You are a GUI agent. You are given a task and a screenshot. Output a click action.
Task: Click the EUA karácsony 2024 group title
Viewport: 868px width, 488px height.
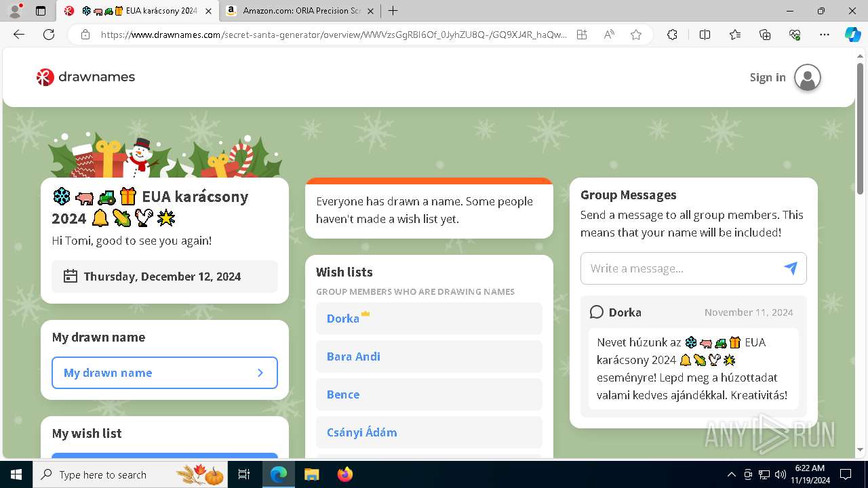pyautogui.click(x=152, y=207)
